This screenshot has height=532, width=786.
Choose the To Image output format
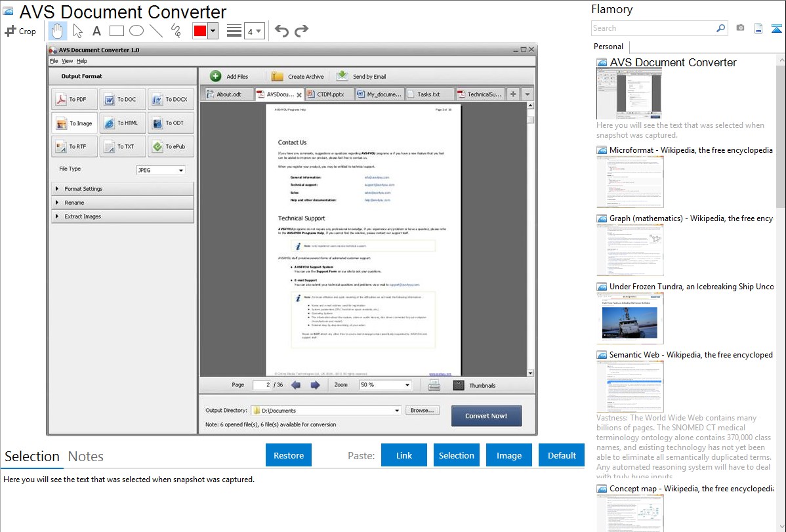pyautogui.click(x=74, y=123)
